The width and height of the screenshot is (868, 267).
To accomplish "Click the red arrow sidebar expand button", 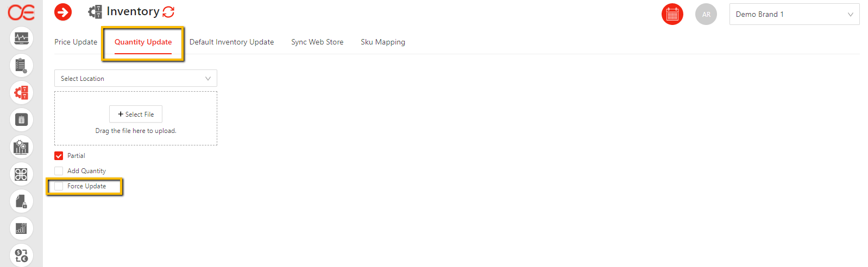I will pyautogui.click(x=63, y=12).
